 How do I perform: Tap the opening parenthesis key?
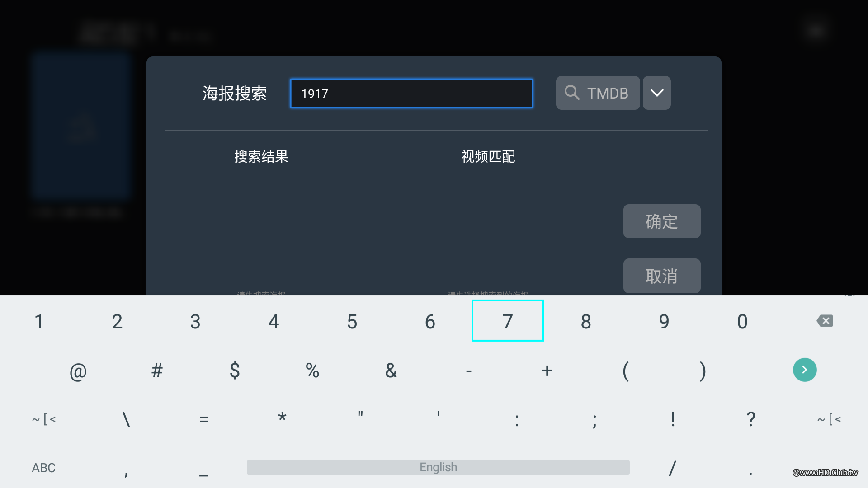point(625,371)
